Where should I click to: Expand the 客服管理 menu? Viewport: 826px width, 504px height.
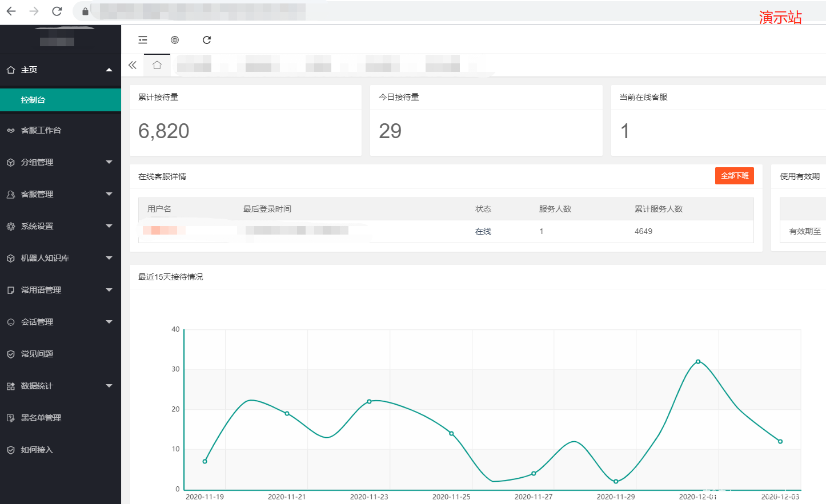click(60, 194)
